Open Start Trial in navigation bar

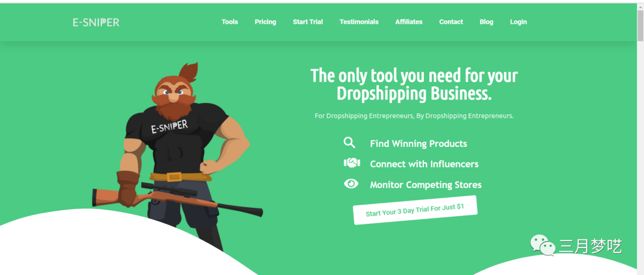pos(308,21)
